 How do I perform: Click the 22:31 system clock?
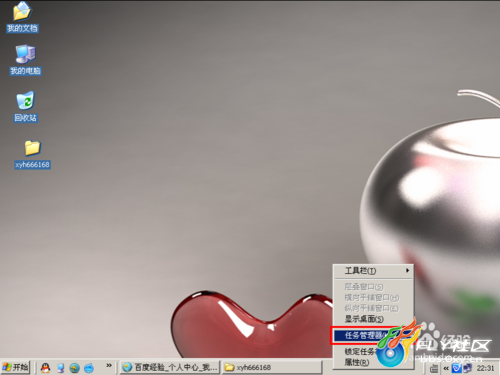click(x=485, y=368)
